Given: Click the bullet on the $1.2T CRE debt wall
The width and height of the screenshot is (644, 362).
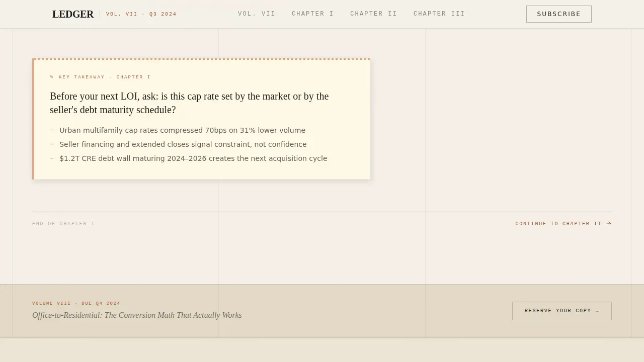Looking at the screenshot, I should tap(193, 158).
